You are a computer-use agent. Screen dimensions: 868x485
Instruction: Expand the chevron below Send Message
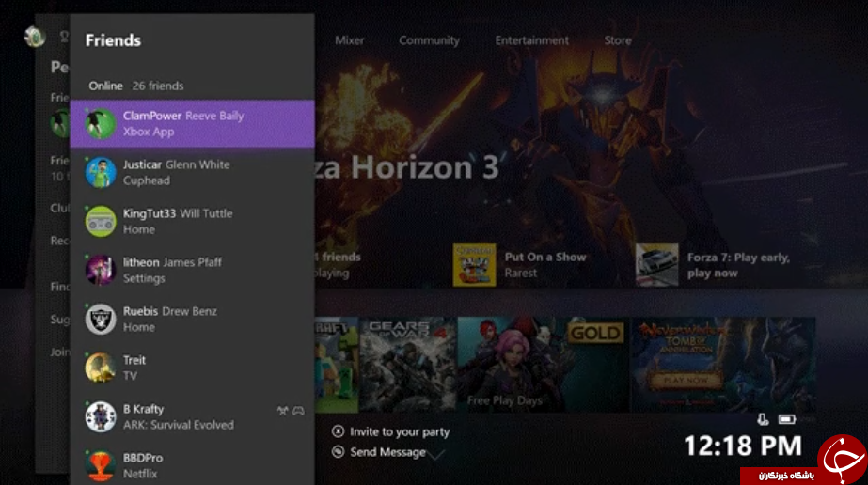click(x=435, y=456)
